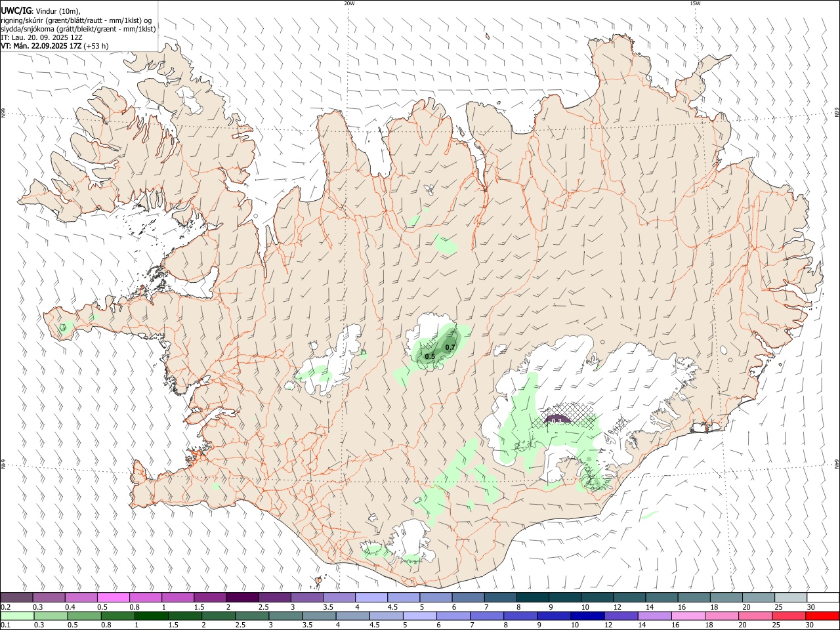Click the '4.5' label in the snow legend row
This screenshot has width=840, height=630.
pos(392,606)
